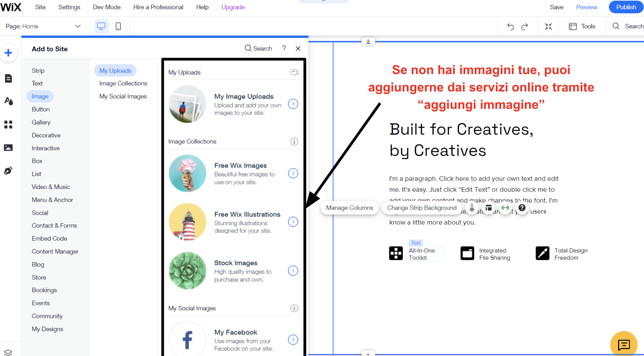Click Preview

(587, 7)
